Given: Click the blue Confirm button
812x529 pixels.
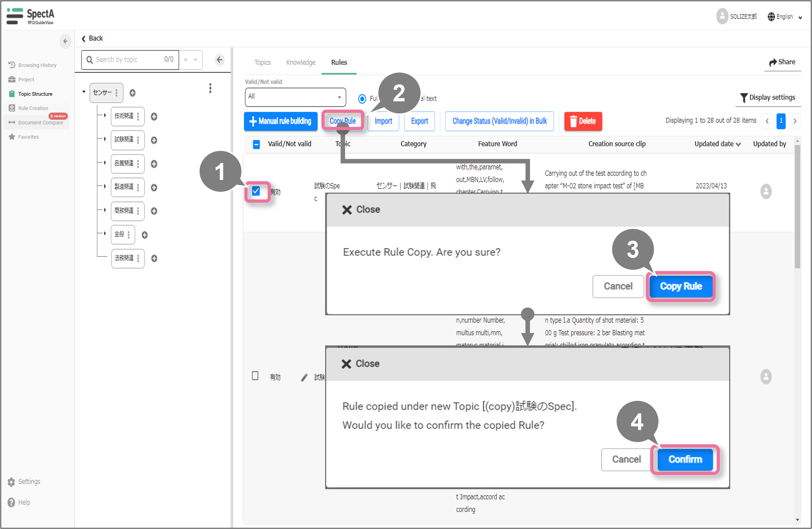Looking at the screenshot, I should [685, 459].
